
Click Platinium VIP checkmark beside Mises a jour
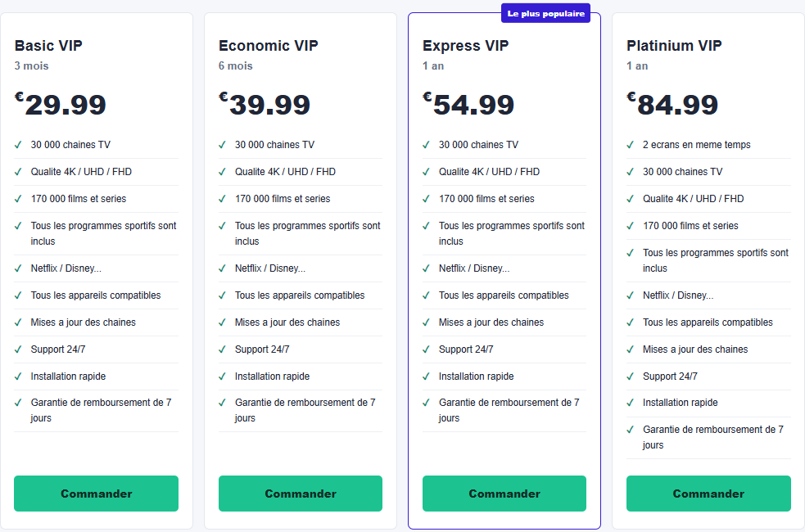(x=631, y=349)
